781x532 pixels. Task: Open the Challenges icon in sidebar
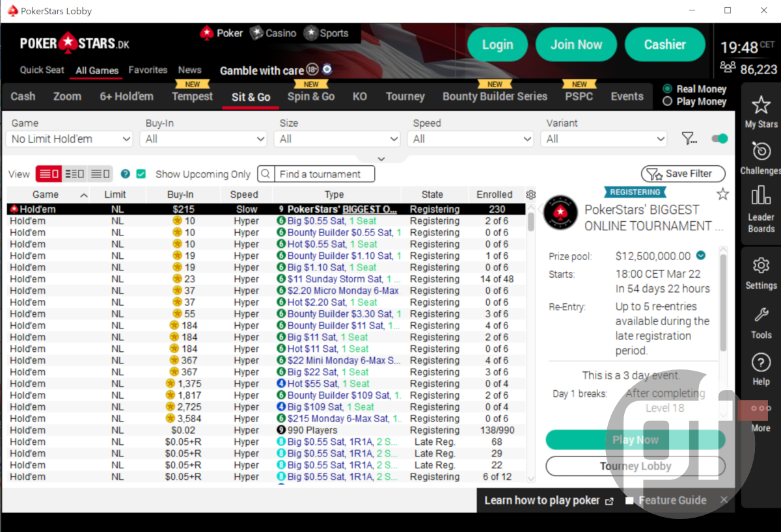point(760,157)
